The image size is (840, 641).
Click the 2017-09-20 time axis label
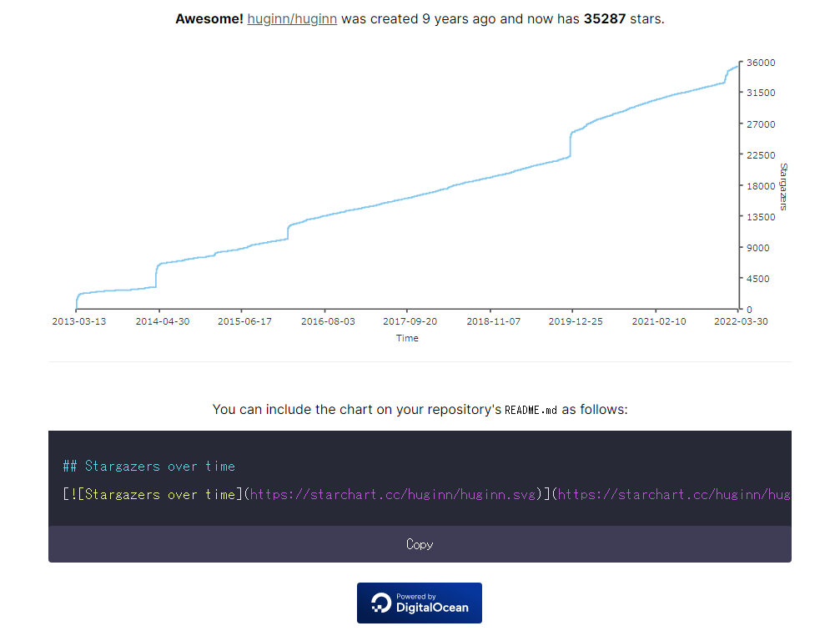pos(410,321)
